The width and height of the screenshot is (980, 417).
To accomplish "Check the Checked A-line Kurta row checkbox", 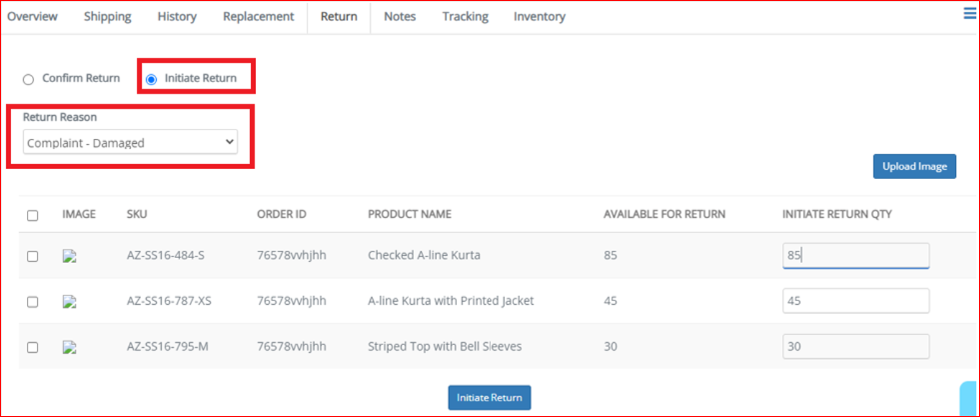I will (x=33, y=256).
